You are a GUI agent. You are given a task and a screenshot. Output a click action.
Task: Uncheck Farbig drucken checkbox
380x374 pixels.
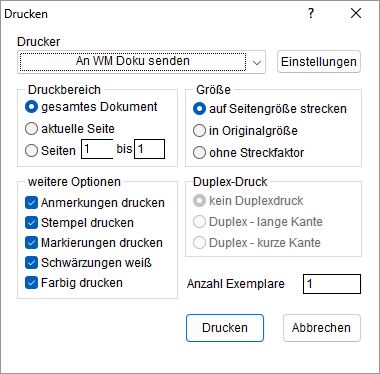point(31,283)
